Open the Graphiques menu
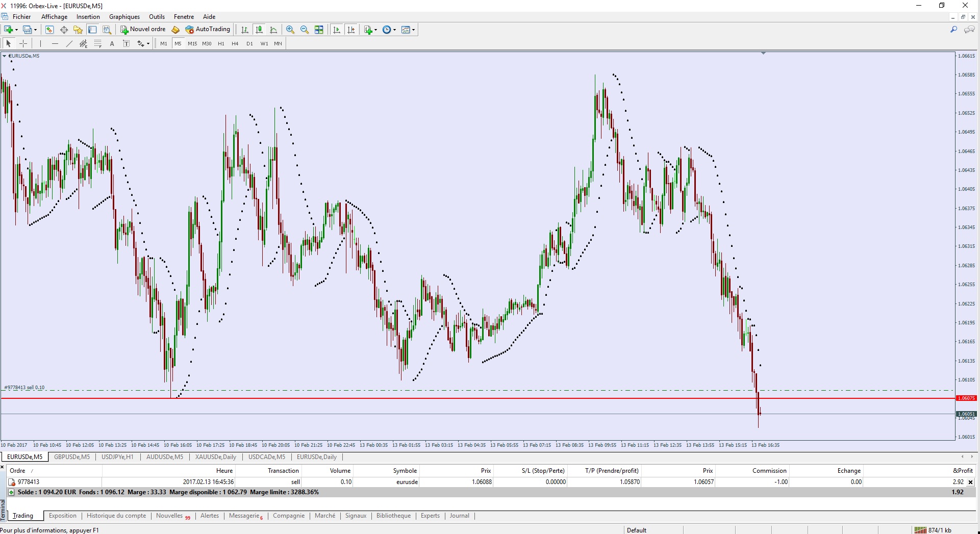980x534 pixels. click(x=124, y=17)
